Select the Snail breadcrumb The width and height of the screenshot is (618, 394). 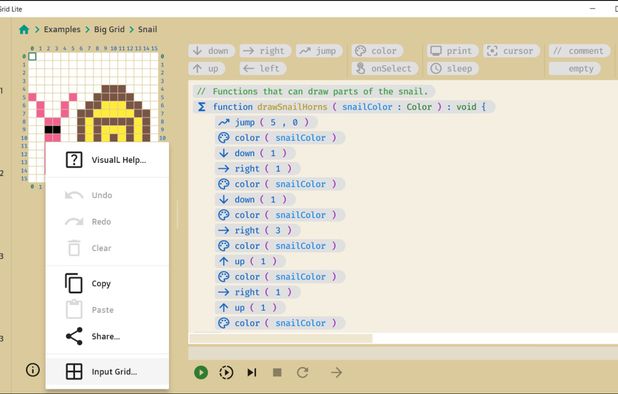pyautogui.click(x=147, y=30)
